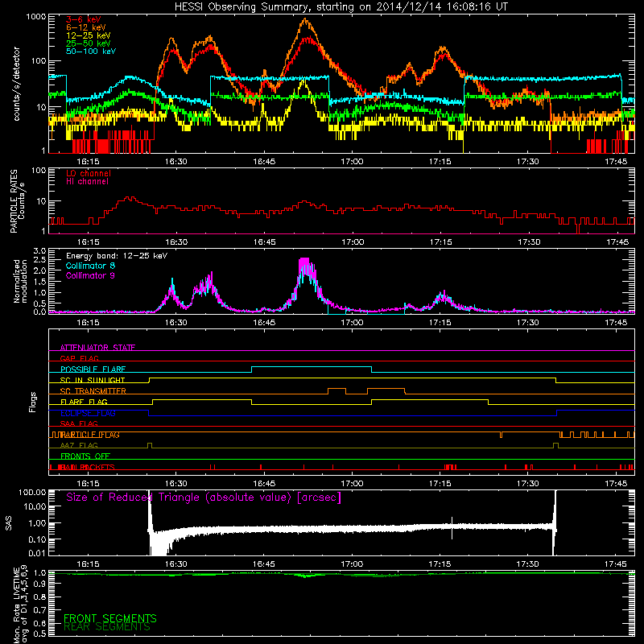This screenshot has width=644, height=644.
Task: Click the 'POSSIBLE FLARE' flag label
Action: (x=93, y=369)
